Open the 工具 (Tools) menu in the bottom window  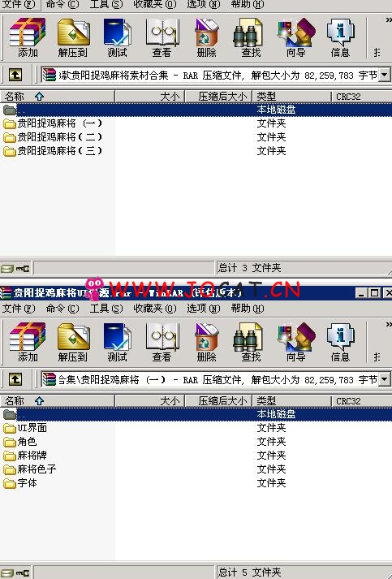point(106,309)
